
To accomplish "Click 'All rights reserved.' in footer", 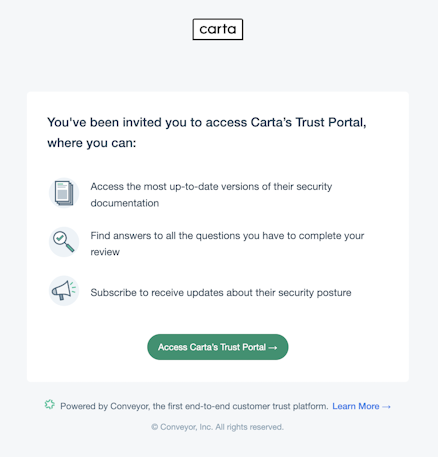I will pyautogui.click(x=249, y=427).
